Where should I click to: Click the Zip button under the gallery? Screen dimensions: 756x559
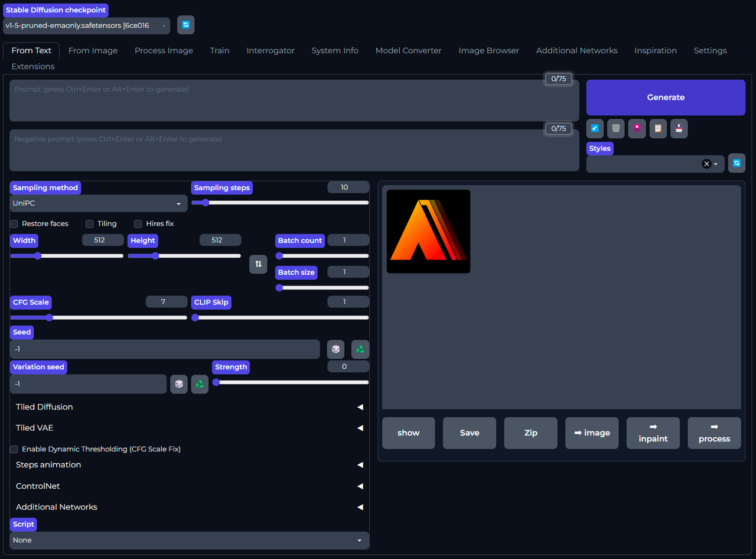(530, 433)
